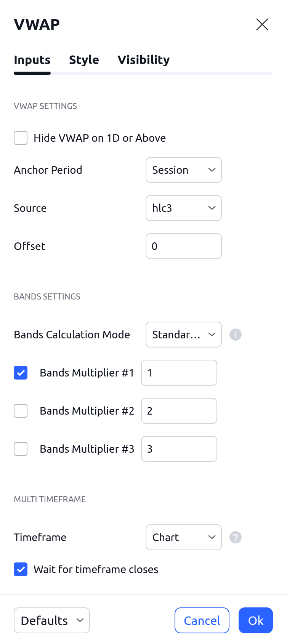Open the Anchor Period dropdown

pyautogui.click(x=183, y=170)
